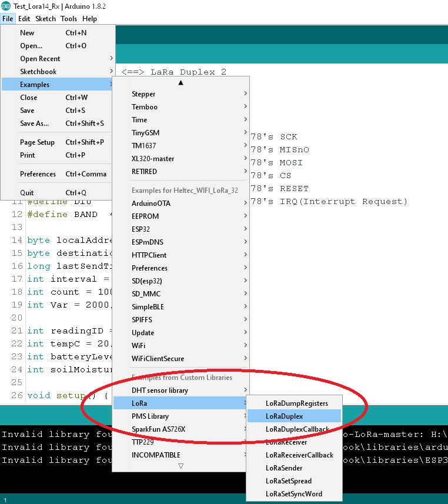Expand Sketchbook submenu
Screen dimensions: 448x504
pos(58,71)
